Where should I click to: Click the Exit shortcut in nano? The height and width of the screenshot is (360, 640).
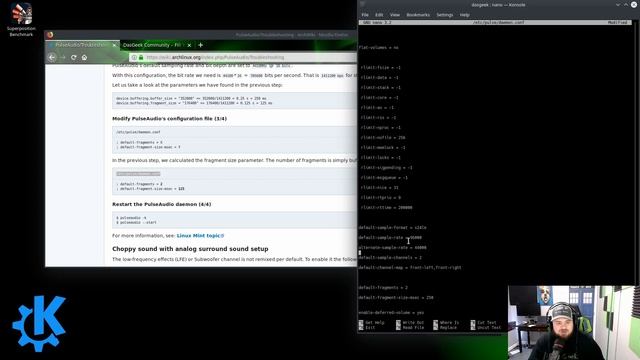click(x=367, y=327)
